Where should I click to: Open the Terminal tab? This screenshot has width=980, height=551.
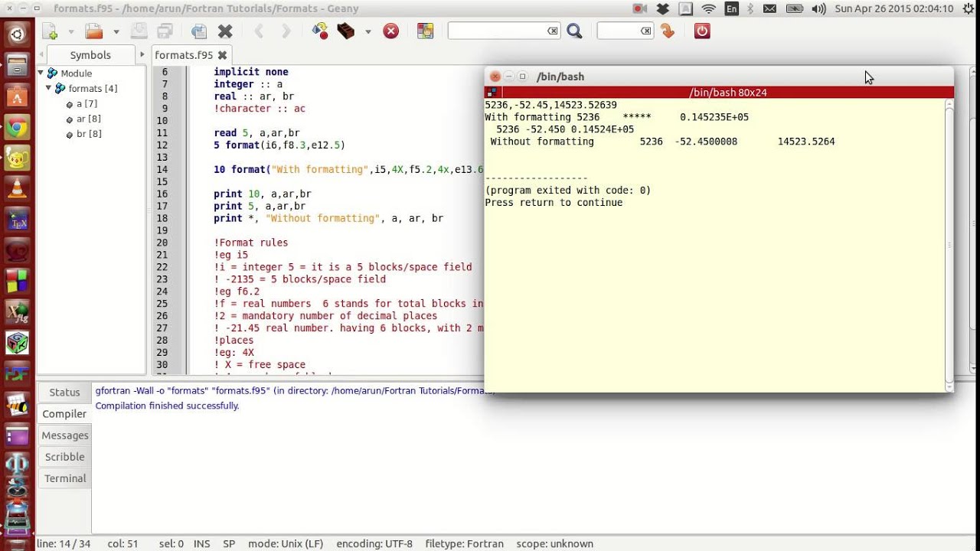tap(64, 478)
